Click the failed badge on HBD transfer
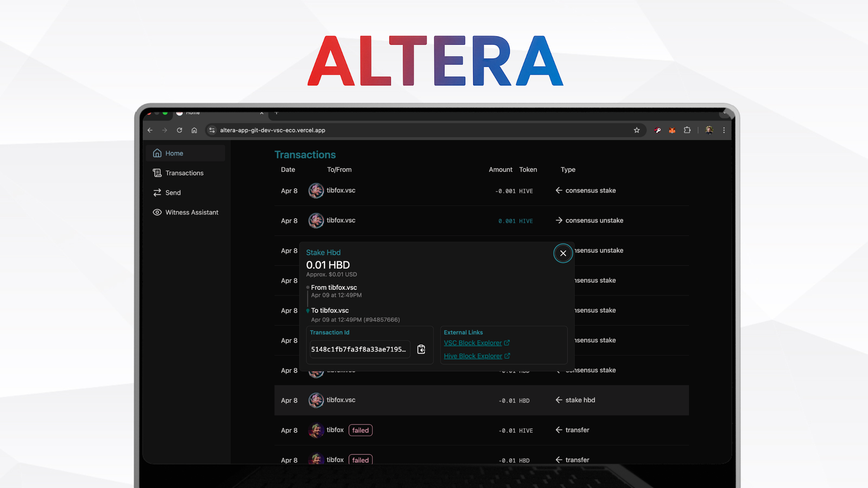 coord(360,460)
